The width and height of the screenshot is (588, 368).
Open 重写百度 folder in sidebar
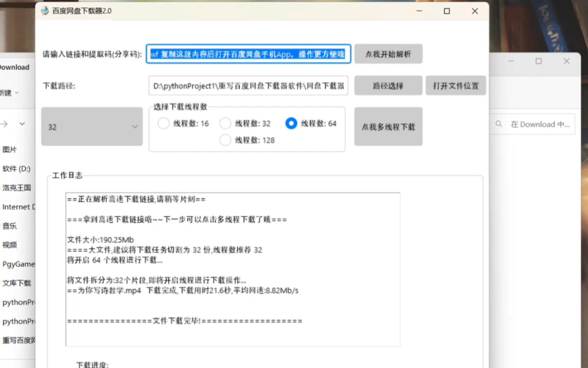(18, 340)
